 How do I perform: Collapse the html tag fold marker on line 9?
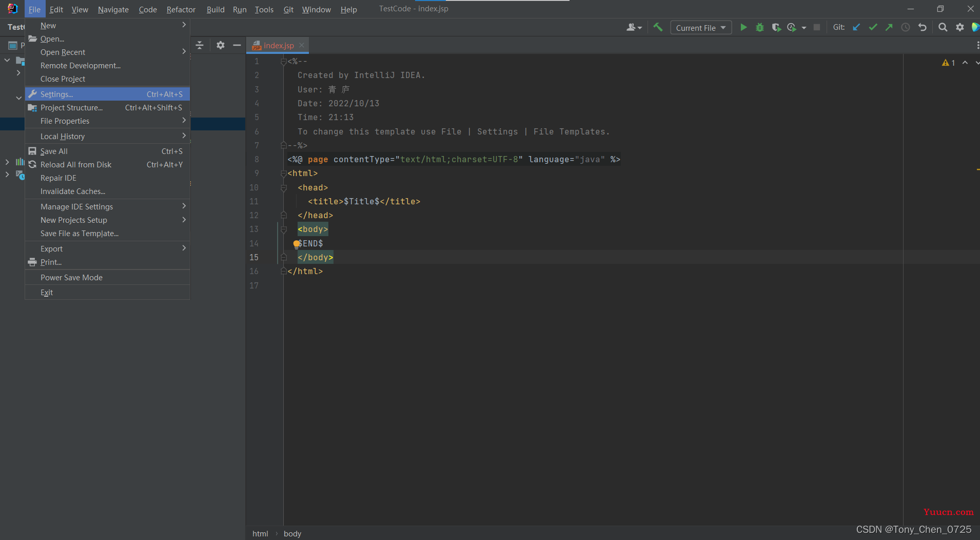tap(284, 173)
